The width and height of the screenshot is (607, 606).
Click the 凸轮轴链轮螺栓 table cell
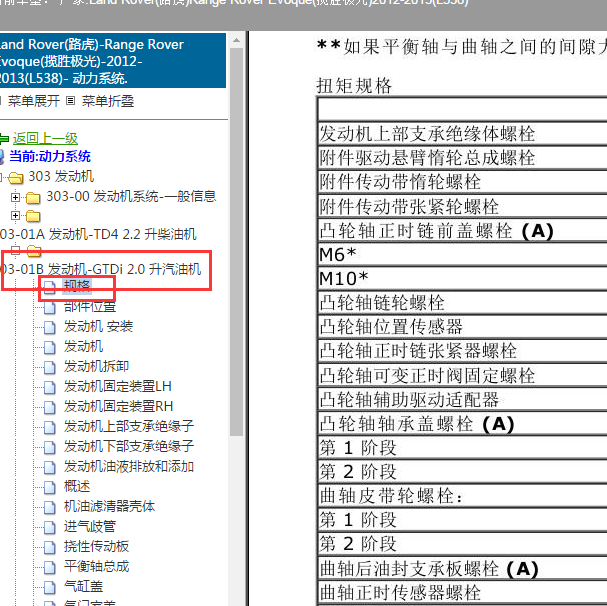462,302
